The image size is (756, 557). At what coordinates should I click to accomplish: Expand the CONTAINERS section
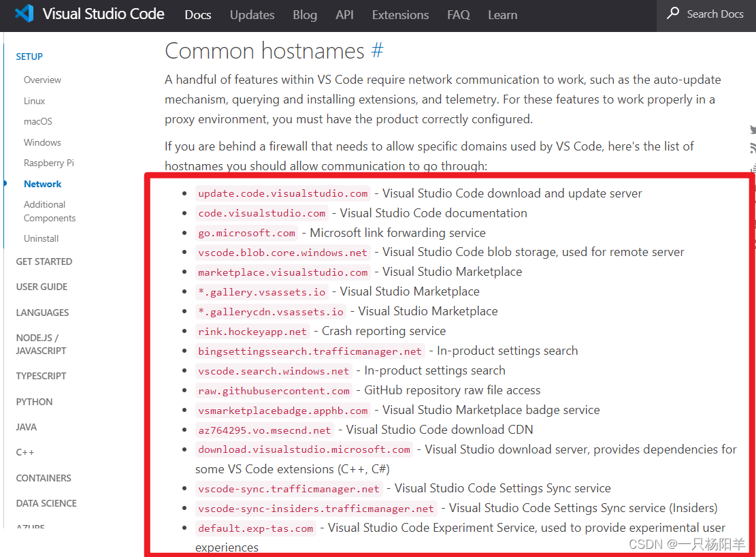[x=44, y=478]
